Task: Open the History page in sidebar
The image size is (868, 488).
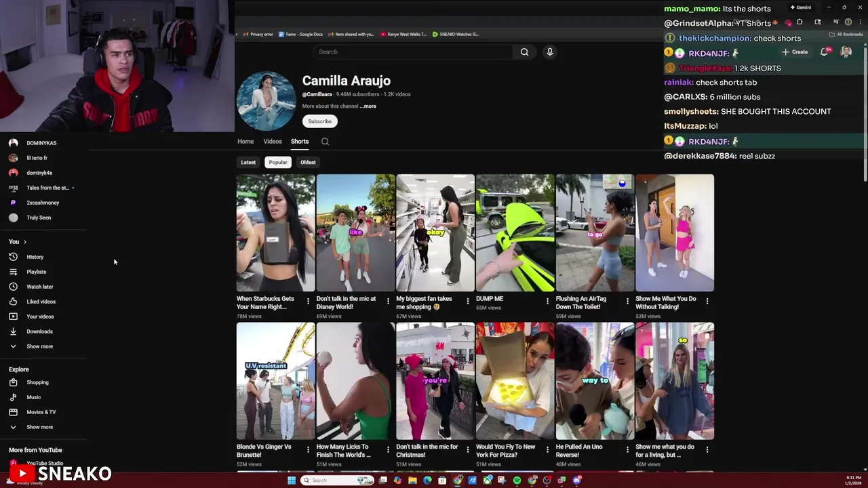Action: point(26,257)
